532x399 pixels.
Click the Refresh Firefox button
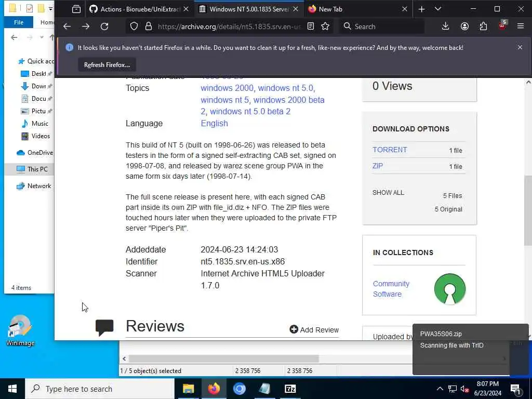(x=107, y=65)
